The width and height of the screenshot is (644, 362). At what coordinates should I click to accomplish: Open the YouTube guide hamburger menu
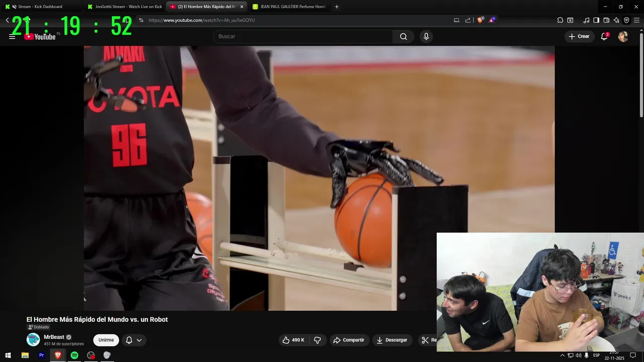click(12, 37)
